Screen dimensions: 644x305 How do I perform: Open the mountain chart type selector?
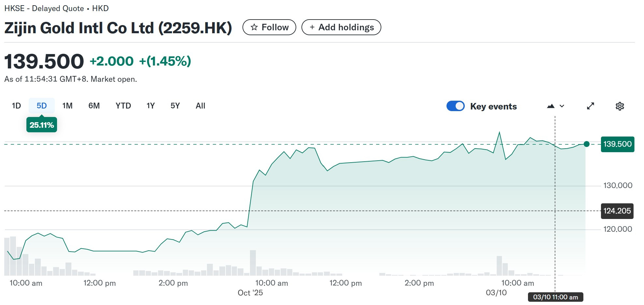pos(556,106)
